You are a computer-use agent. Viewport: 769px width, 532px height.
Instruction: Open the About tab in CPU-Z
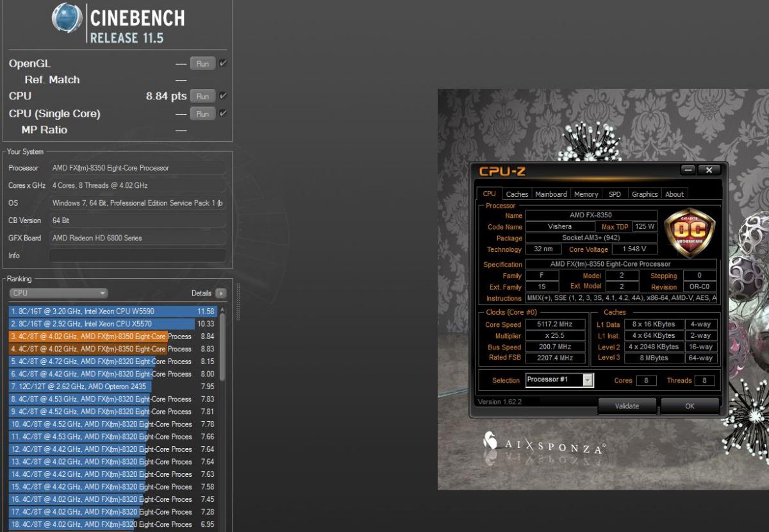click(x=674, y=194)
